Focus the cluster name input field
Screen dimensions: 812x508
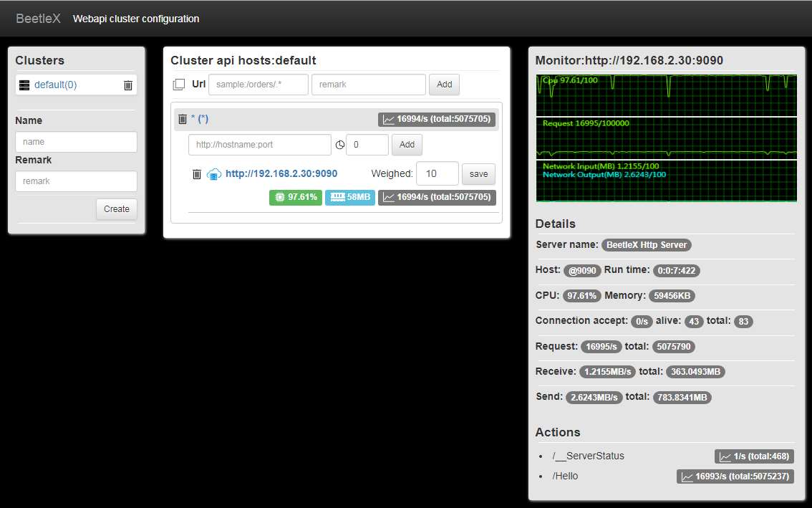tap(76, 142)
